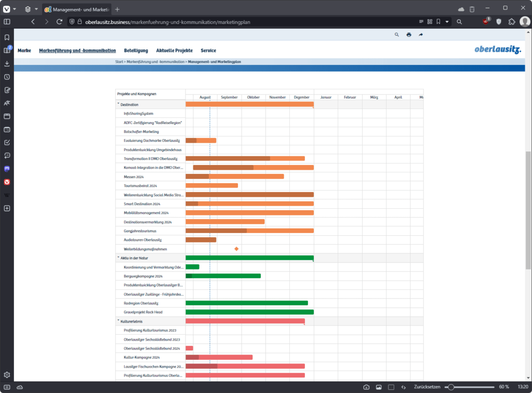
Task: Collapse the Aktiv in der Natur group
Action: (118, 258)
